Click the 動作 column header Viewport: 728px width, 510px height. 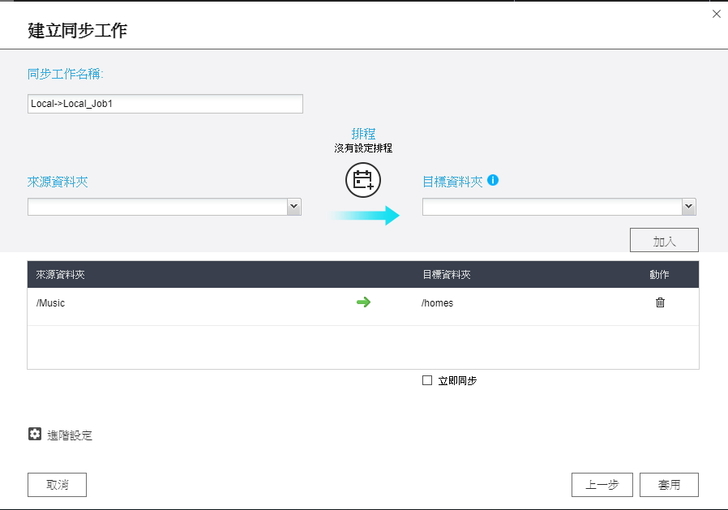(x=659, y=275)
